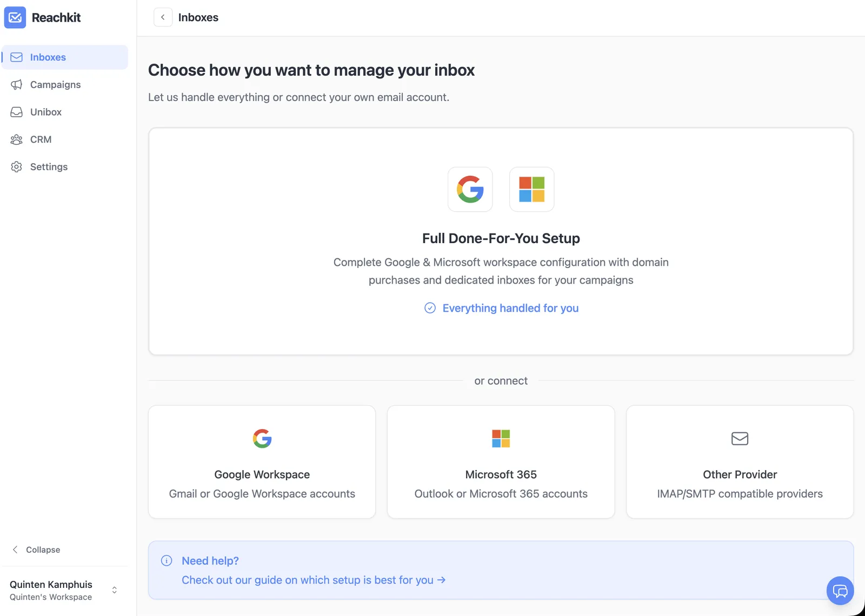Click the Inboxes page header title
Screen dimensions: 865x616
pyautogui.click(x=198, y=17)
